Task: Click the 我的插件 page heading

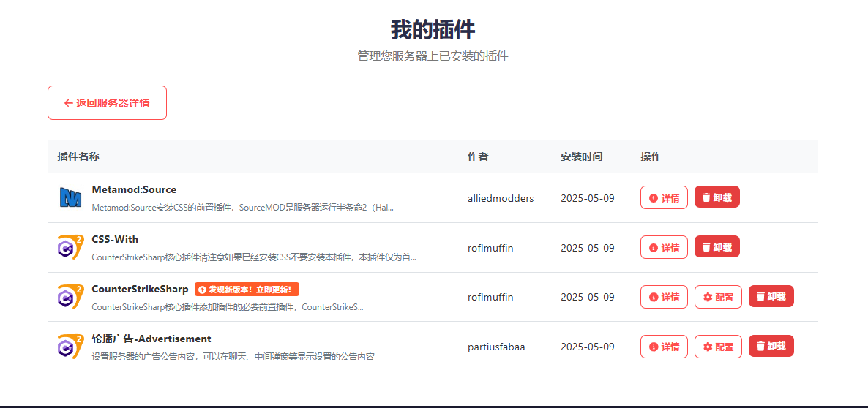Action: tap(433, 29)
